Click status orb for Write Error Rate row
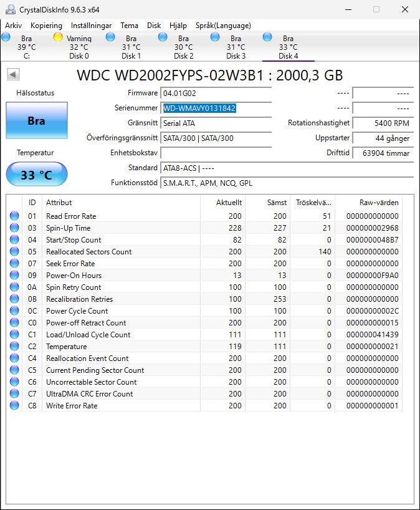Viewport: 420px width, 510px height. (x=14, y=406)
